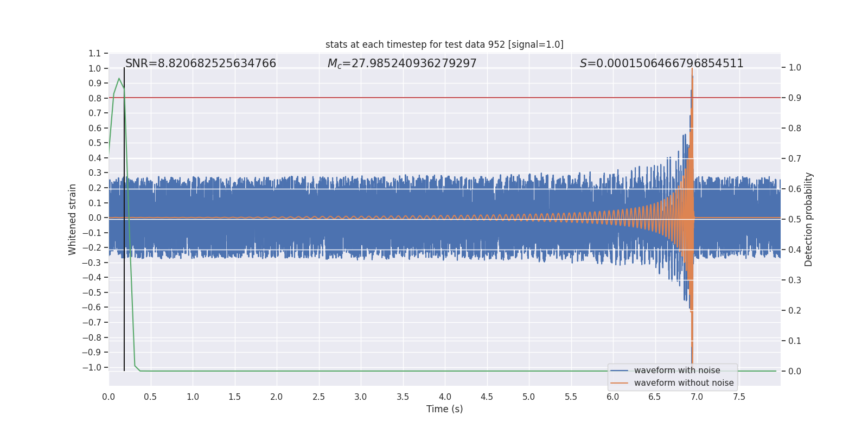Click the x-axis tick label 0.0

[x=108, y=397]
